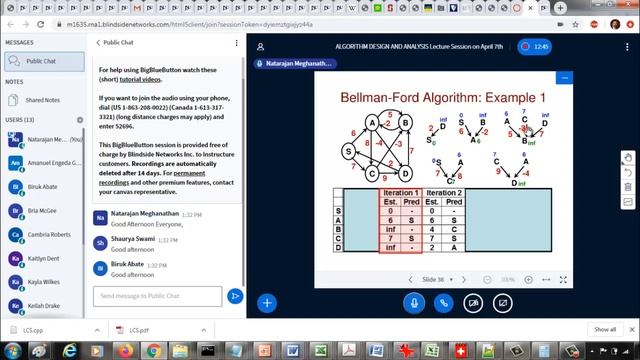Open a new browser tab
This screenshot has height=360, width=640.
tap(560, 8)
